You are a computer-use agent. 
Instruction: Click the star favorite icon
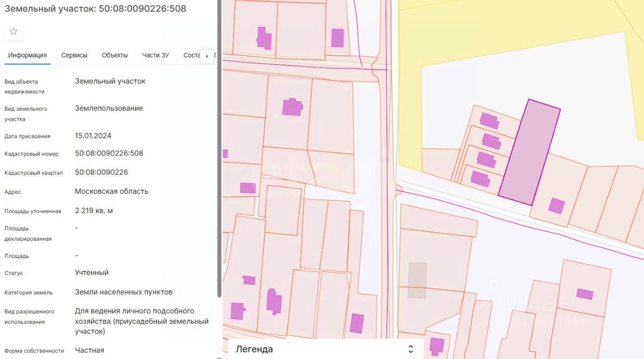[x=14, y=31]
